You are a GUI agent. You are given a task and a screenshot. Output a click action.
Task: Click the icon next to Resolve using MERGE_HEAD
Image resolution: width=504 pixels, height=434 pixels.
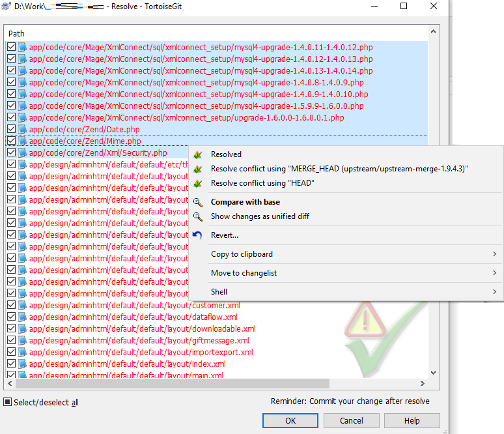199,169
